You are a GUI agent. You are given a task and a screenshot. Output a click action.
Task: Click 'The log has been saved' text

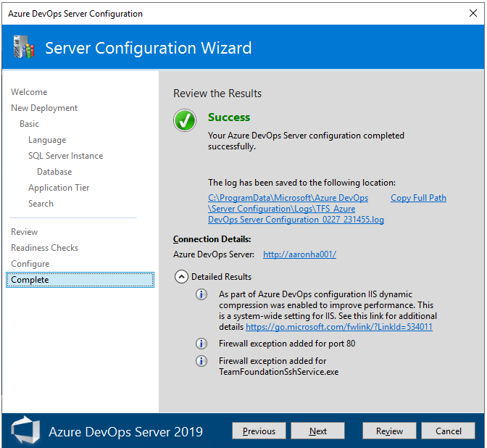pyautogui.click(x=301, y=183)
